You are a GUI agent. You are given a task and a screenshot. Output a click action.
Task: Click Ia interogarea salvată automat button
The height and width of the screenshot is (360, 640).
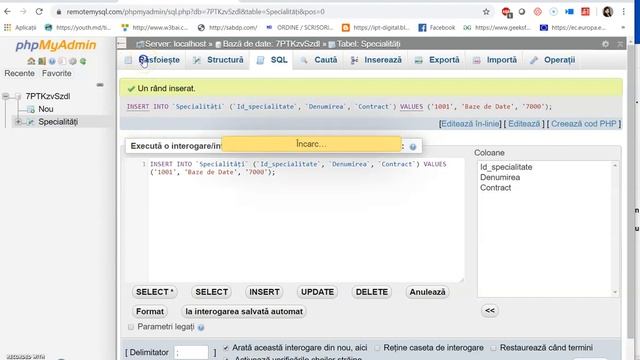point(244,311)
